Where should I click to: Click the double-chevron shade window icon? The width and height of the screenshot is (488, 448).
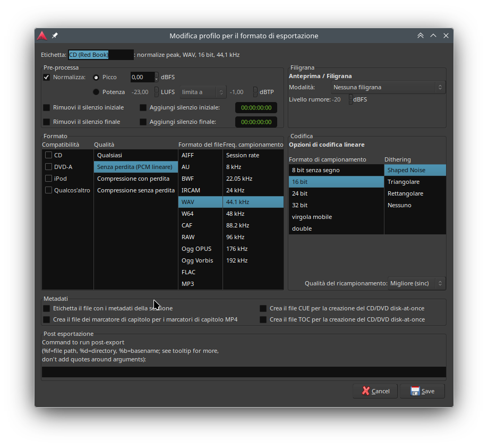click(421, 36)
